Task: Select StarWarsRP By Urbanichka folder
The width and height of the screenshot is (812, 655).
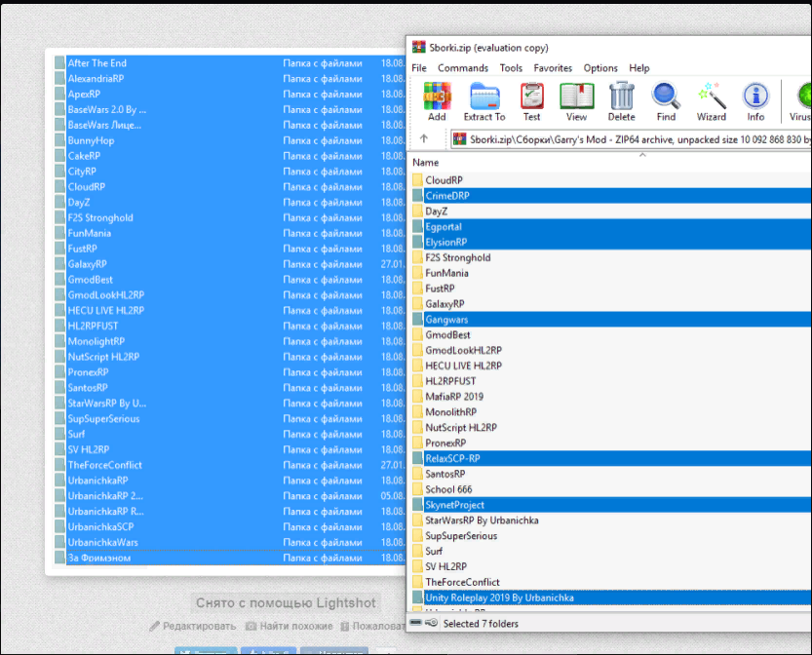Action: [x=611, y=520]
